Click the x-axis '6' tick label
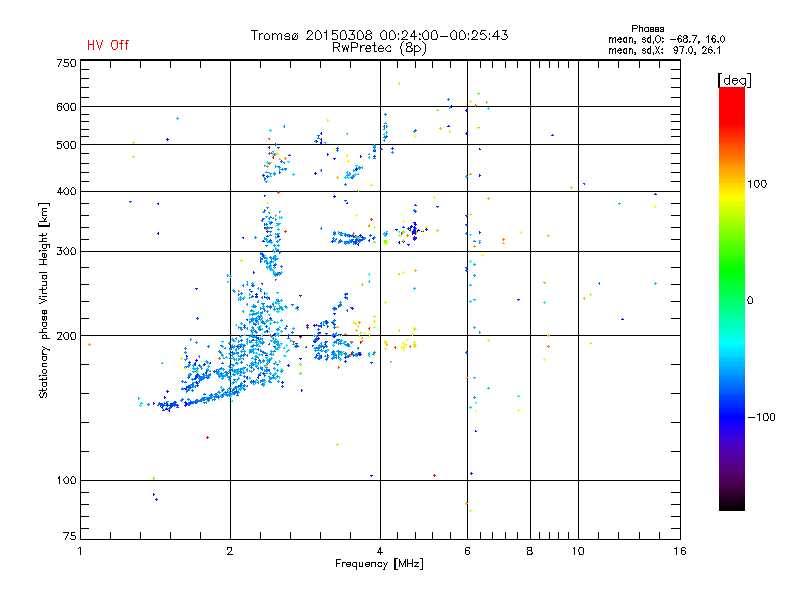Viewport: 800px width, 600px height. pos(467,551)
